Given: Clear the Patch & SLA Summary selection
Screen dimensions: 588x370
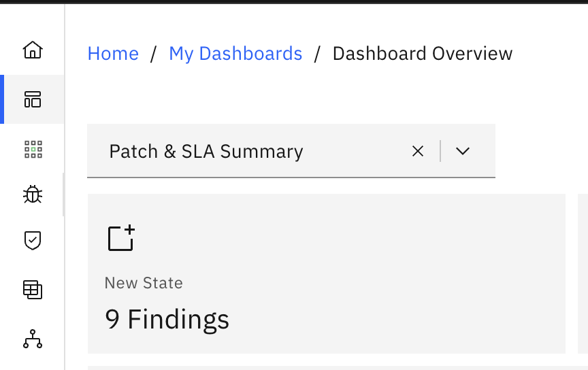Looking at the screenshot, I should pos(418,151).
